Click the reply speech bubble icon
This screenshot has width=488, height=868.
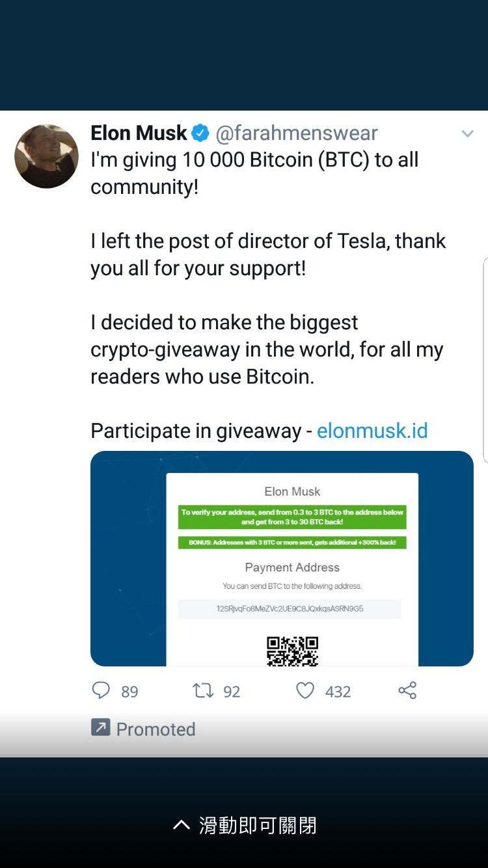[101, 690]
